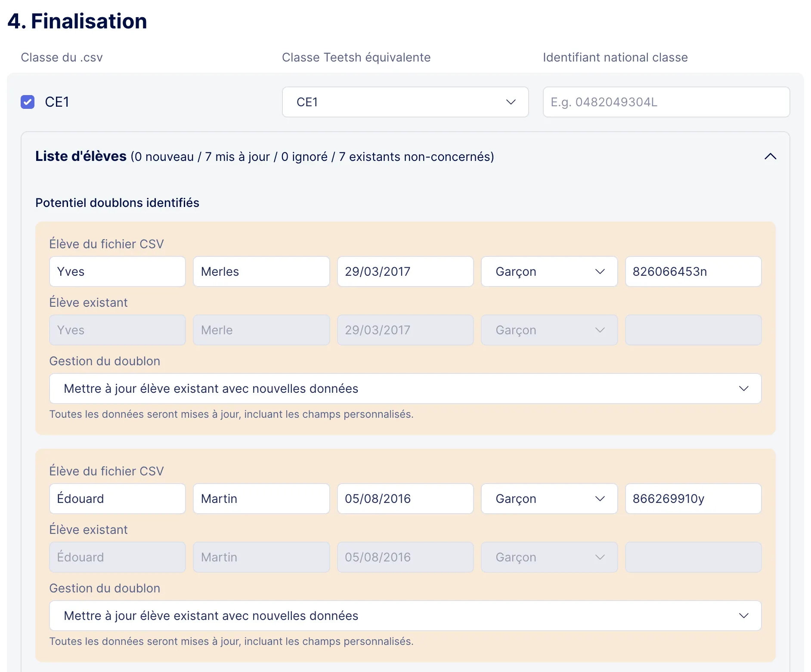This screenshot has height=672, width=811.
Task: Open Gestion du doublon dropdown for Édouard
Action: click(x=405, y=616)
